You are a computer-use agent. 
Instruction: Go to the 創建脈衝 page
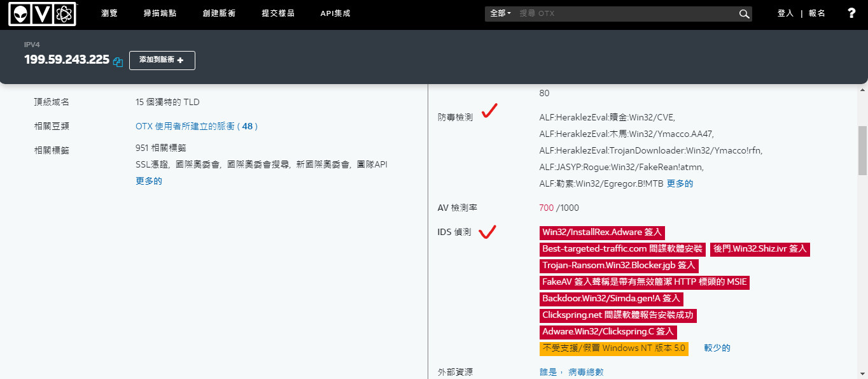pyautogui.click(x=219, y=13)
